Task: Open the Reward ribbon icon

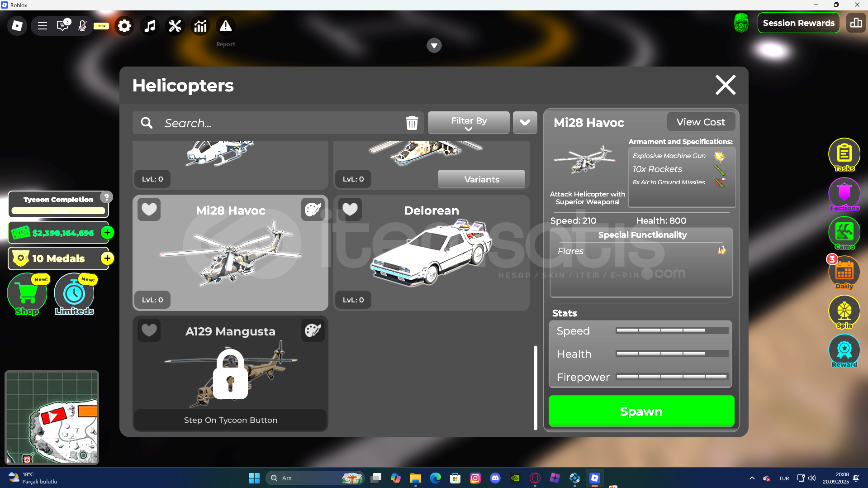Action: click(x=844, y=351)
